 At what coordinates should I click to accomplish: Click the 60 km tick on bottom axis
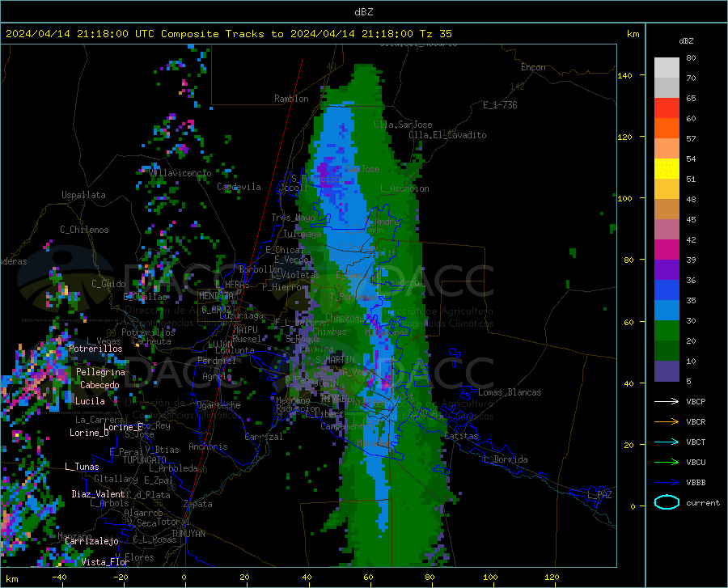[x=368, y=577]
